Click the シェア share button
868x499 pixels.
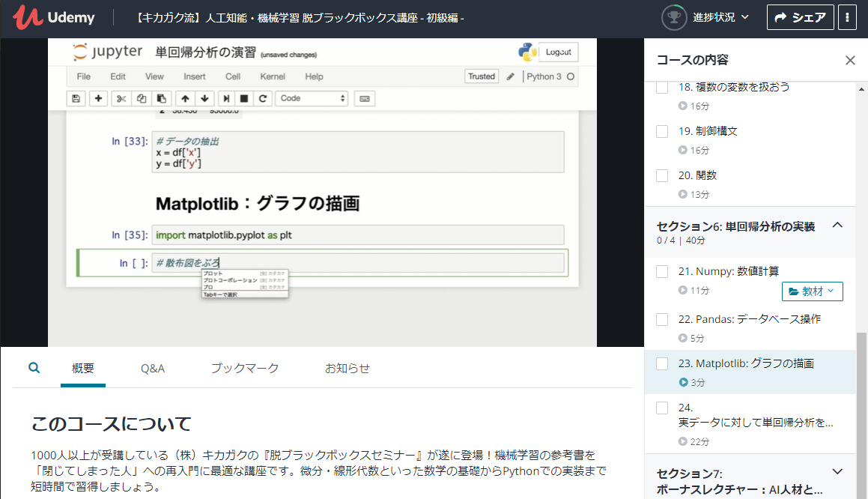coord(800,18)
